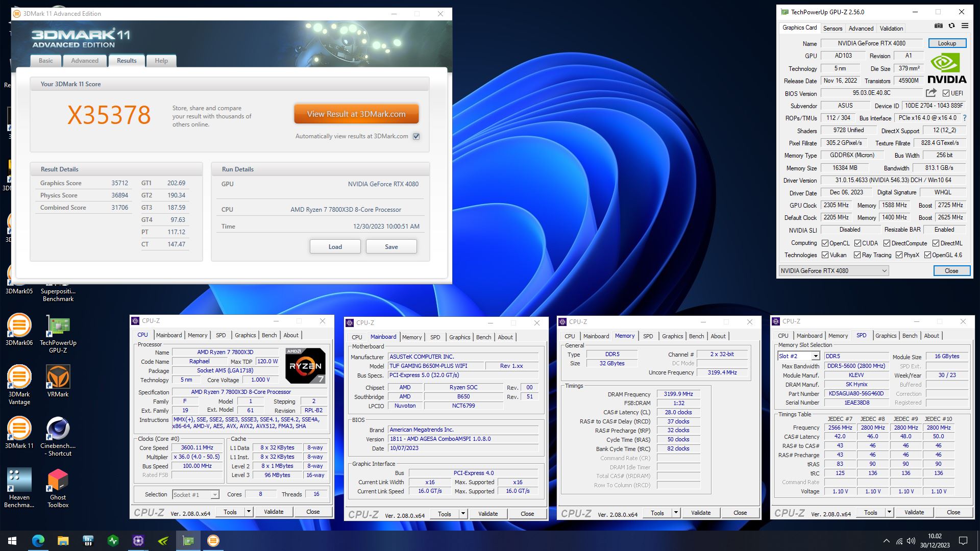
Task: Toggle the CUDA checkbox
Action: coord(857,243)
